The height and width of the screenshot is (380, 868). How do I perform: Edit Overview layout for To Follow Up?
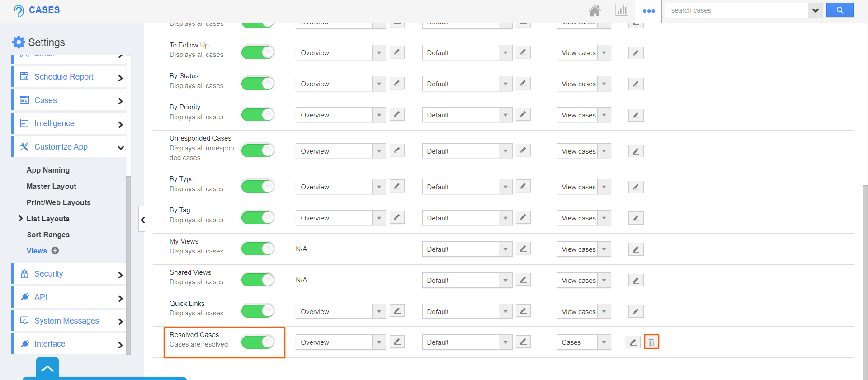[x=397, y=52]
